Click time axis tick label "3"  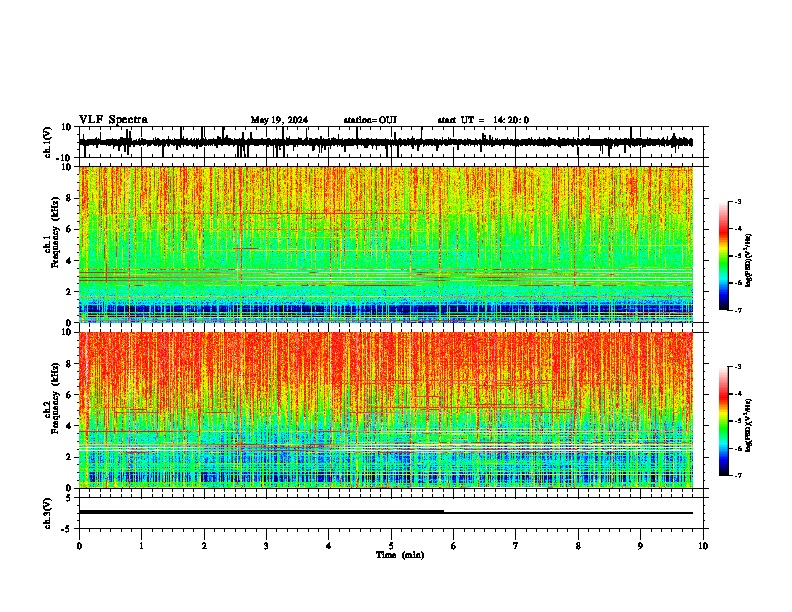tap(266, 546)
